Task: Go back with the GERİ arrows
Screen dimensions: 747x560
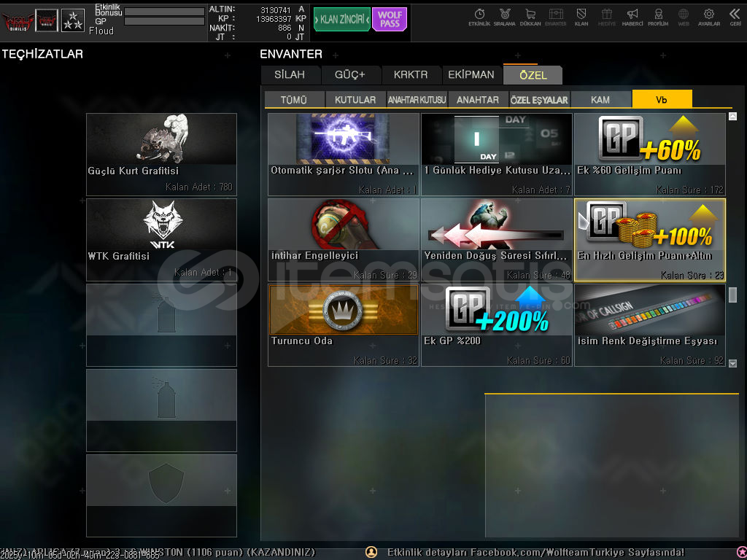Action: point(735,17)
